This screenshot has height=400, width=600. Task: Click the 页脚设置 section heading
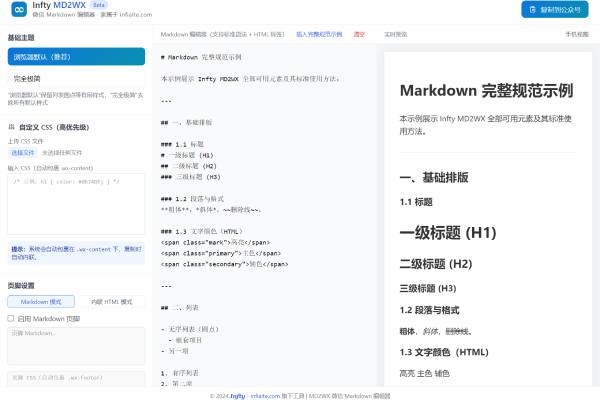21,286
